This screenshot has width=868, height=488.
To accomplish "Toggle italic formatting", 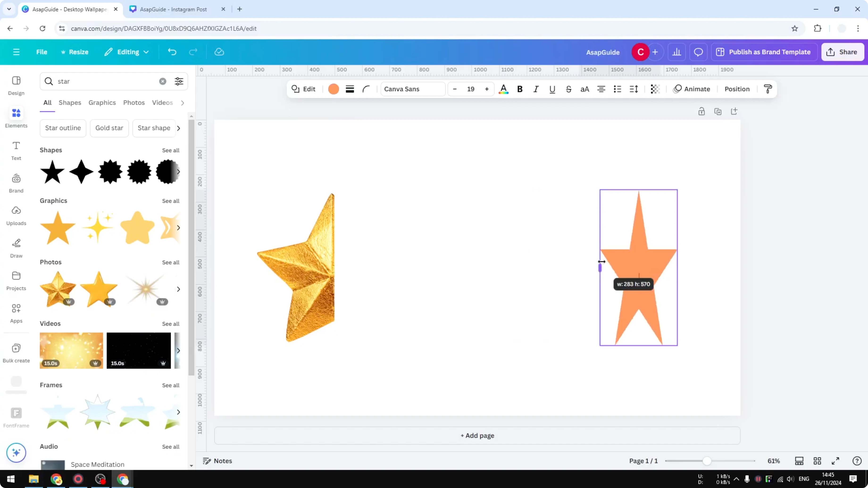I will tap(536, 89).
